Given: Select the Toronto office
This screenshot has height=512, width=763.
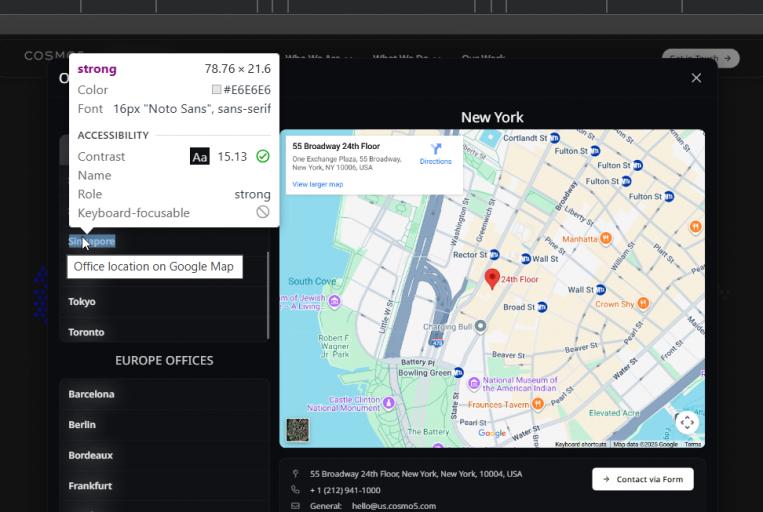Looking at the screenshot, I should pos(164,332).
